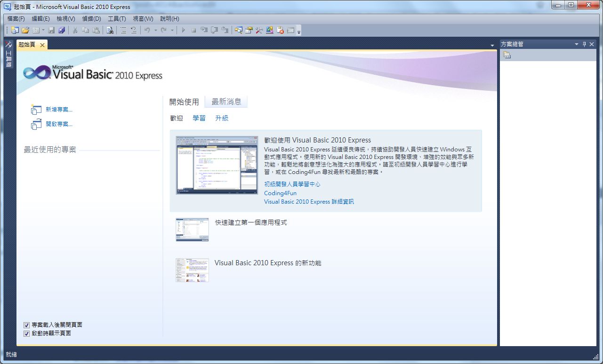
Task: Open the Undo history dropdown arrow
Action: 155,31
